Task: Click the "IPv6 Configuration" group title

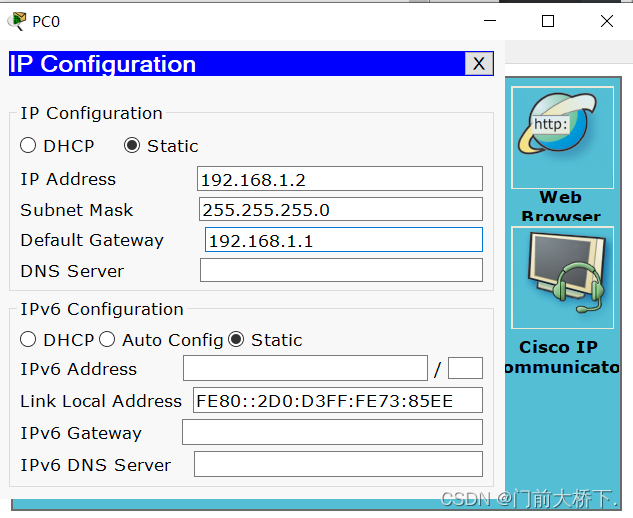Action: (102, 309)
